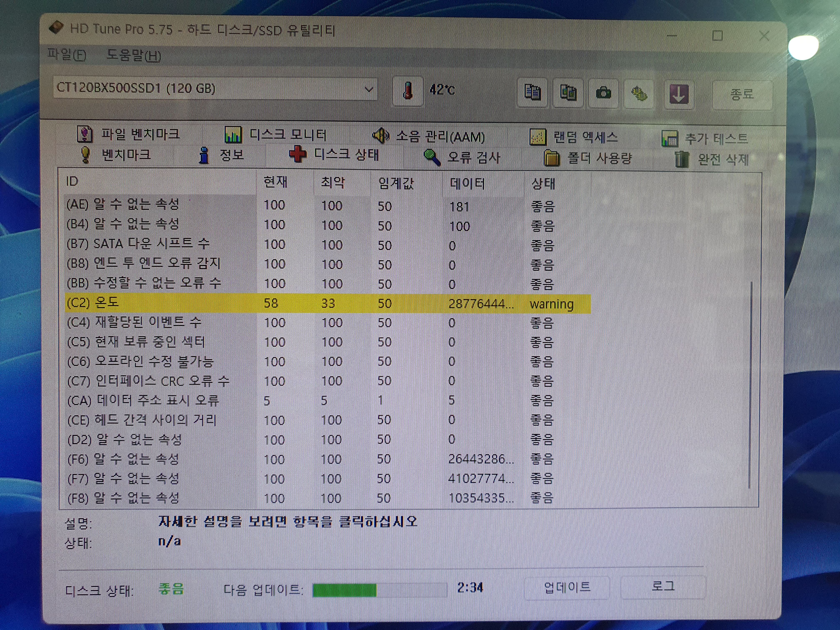Switch to the 랜덤 엑세스 tab

[574, 137]
